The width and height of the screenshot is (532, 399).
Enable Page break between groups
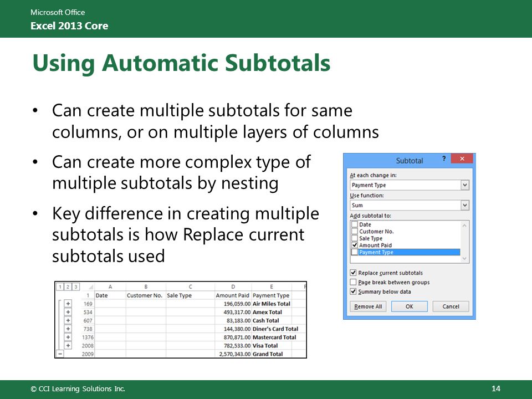tap(353, 282)
